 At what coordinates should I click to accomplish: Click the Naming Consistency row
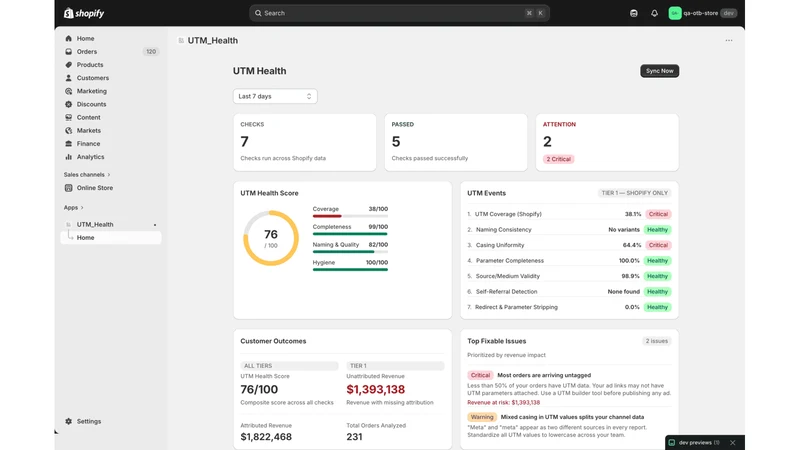point(569,230)
